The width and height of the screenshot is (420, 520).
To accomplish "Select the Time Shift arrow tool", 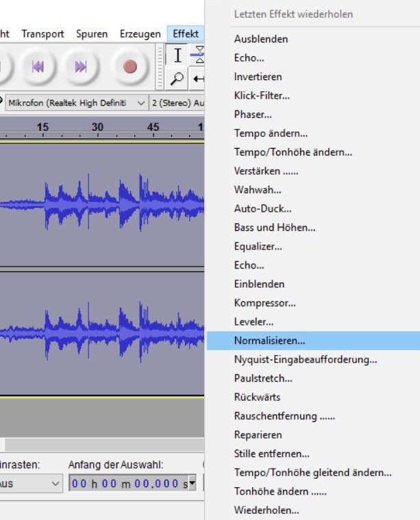I will point(198,79).
